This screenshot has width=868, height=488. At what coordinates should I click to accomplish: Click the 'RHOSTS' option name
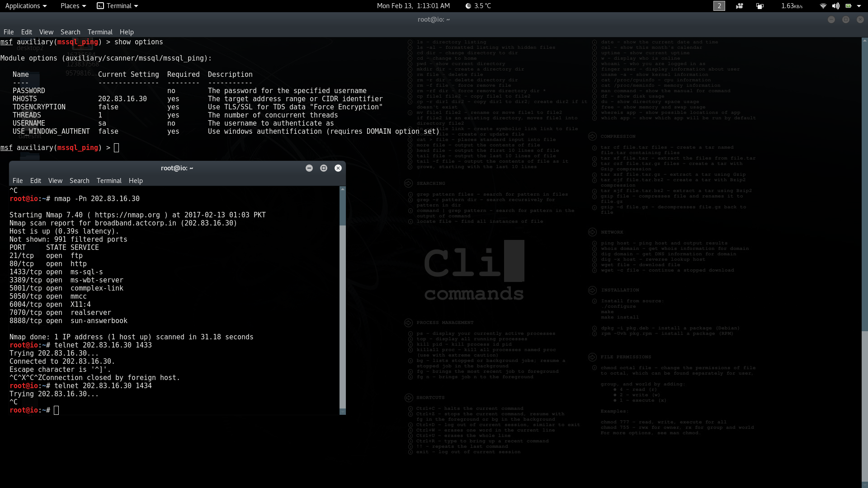pyautogui.click(x=25, y=99)
